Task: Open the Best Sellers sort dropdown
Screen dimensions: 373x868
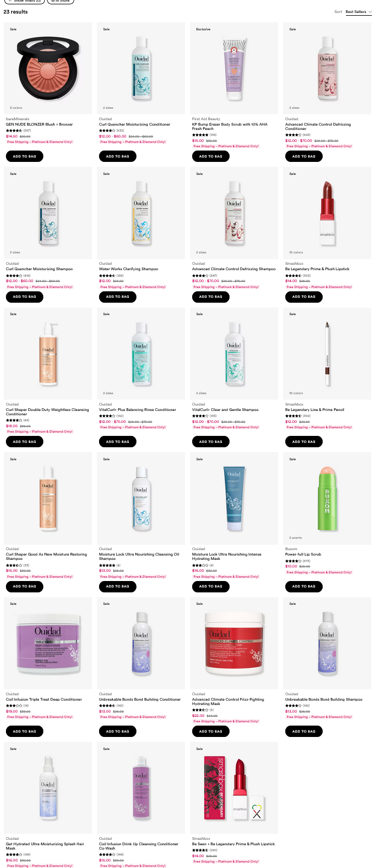Action: [x=358, y=12]
